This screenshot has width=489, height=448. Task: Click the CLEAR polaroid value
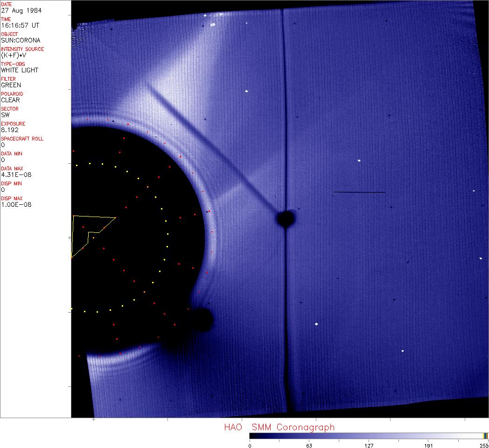(10, 100)
